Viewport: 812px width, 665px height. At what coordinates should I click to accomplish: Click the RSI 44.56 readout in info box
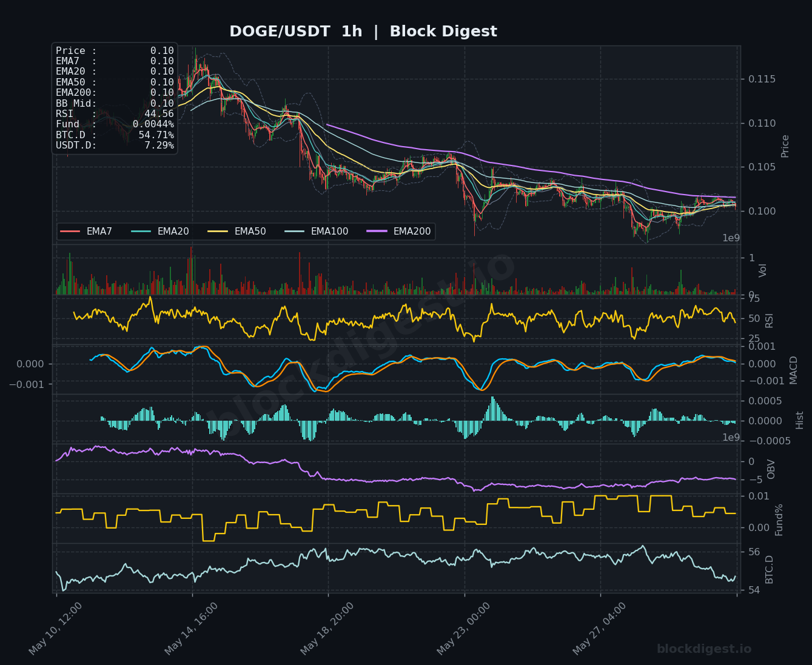point(115,114)
